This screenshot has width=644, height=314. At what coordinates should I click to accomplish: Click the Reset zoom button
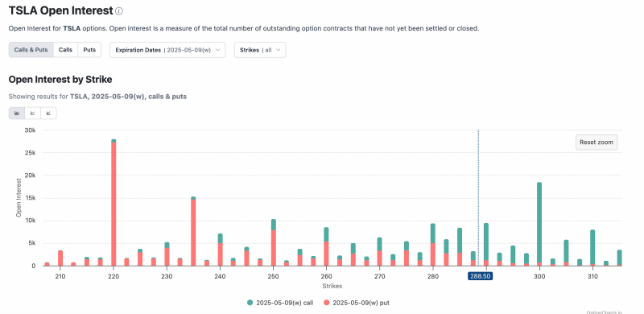pyautogui.click(x=597, y=143)
